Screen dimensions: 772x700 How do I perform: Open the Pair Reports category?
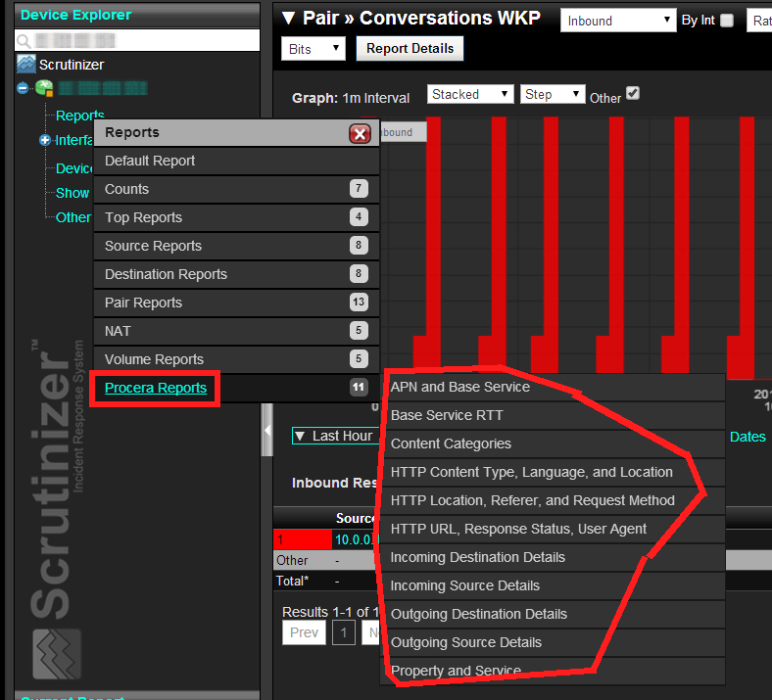pyautogui.click(x=236, y=303)
